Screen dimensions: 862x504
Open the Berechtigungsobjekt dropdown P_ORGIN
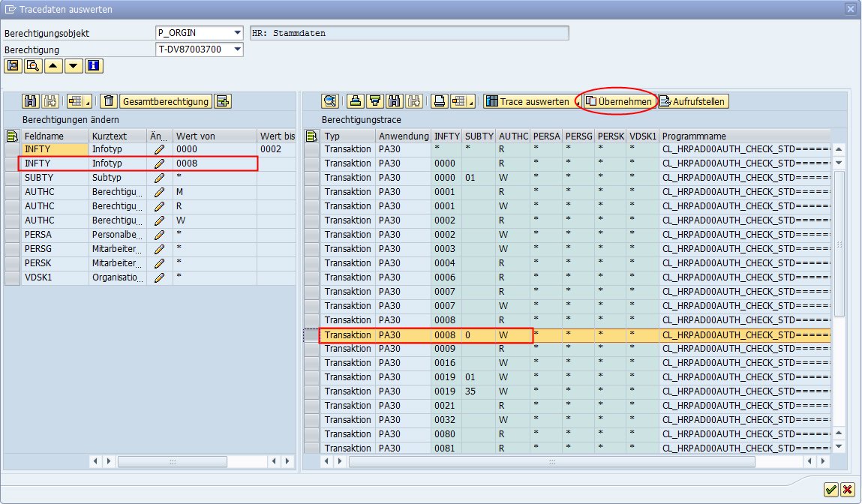pyautogui.click(x=238, y=33)
